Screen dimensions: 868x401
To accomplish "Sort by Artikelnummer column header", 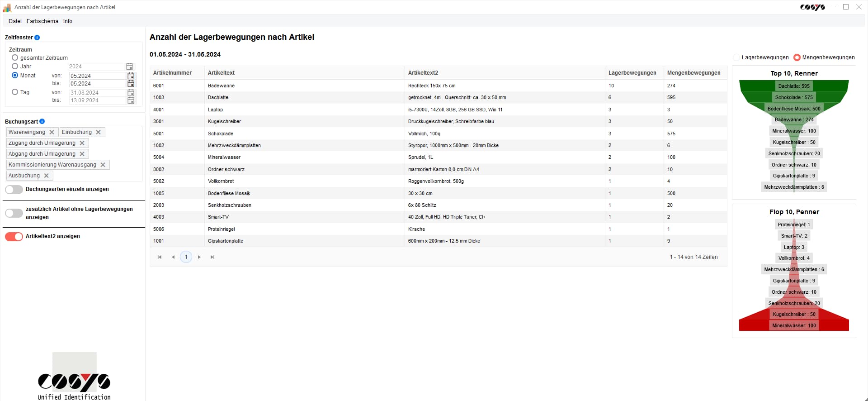I will tap(177, 73).
